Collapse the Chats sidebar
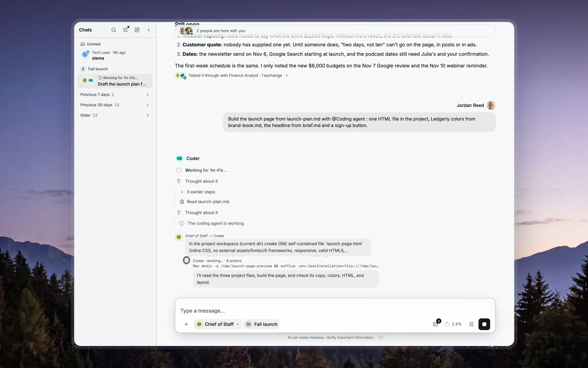 tap(148, 30)
